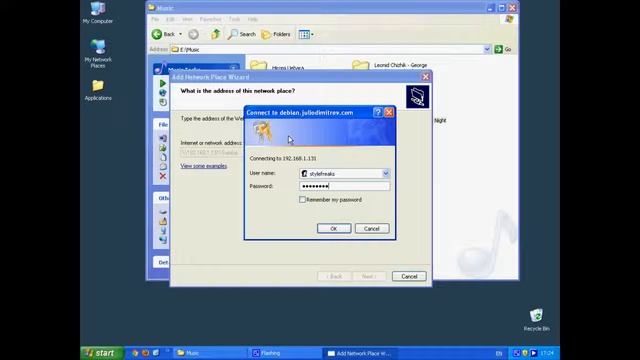Viewport: 640px width, 360px height.
Task: Open My Computer on the desktop
Action: pos(98,13)
